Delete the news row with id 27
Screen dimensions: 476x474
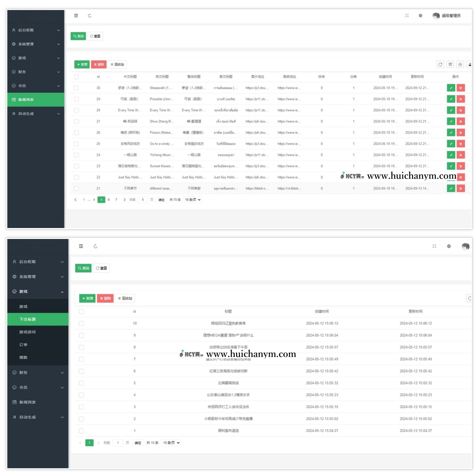(x=460, y=122)
